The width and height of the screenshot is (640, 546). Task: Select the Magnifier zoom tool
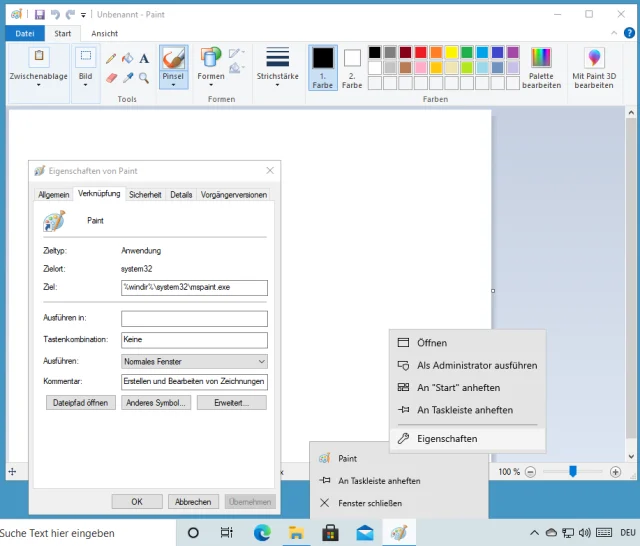point(144,77)
